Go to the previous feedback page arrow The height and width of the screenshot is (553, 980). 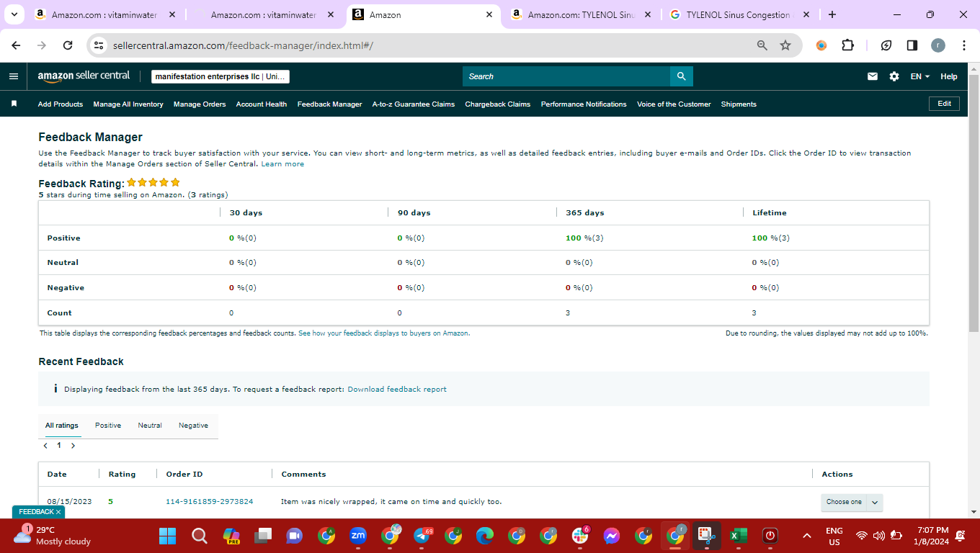[x=45, y=446]
